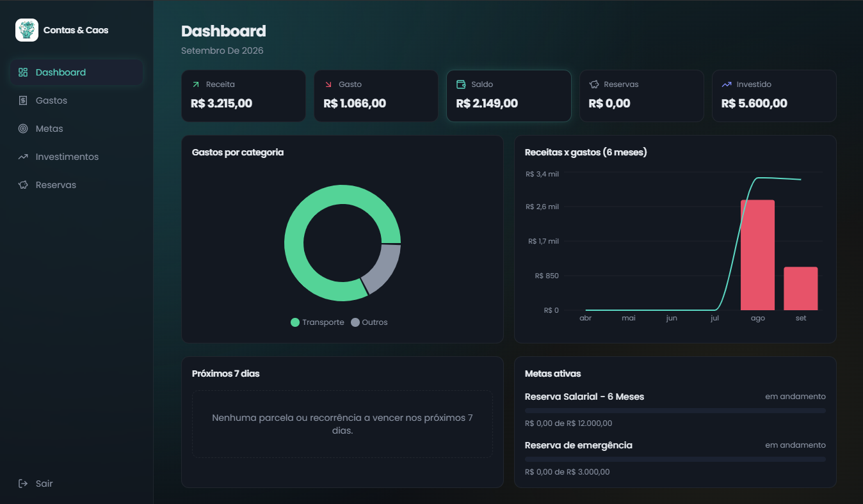This screenshot has width=863, height=504.
Task: Navigate to Investimentos
Action: (77, 157)
